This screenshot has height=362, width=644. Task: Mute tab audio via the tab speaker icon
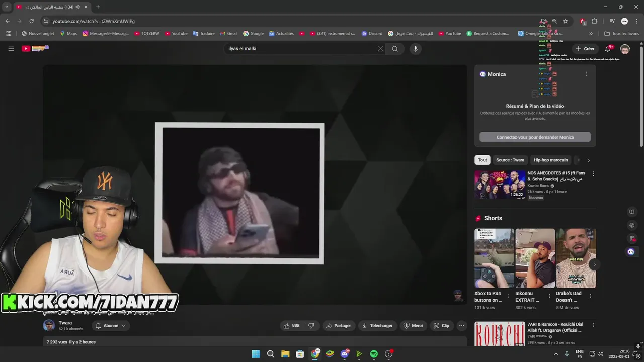click(x=78, y=7)
